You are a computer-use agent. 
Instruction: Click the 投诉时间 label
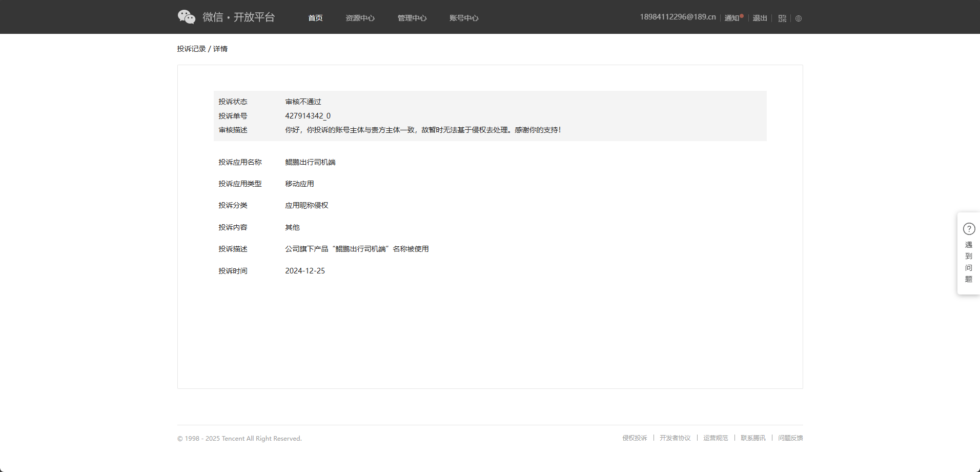coord(233,271)
